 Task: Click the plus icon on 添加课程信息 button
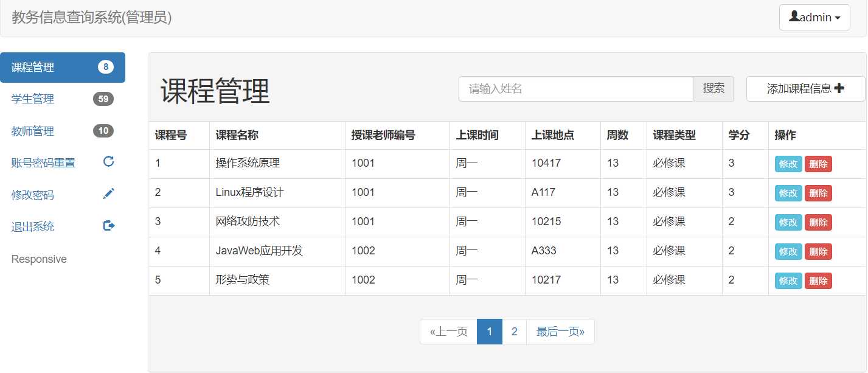pos(839,88)
